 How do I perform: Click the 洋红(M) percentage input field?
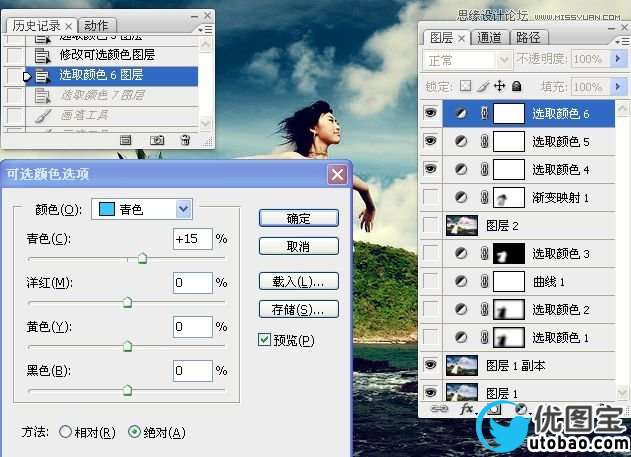(x=192, y=283)
